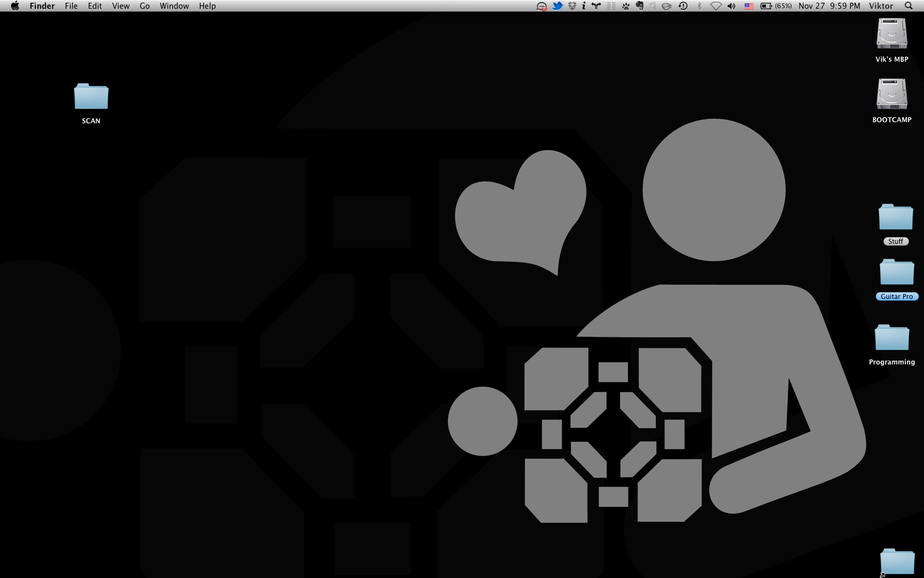The height and width of the screenshot is (578, 924).
Task: Open the Edit menu
Action: click(95, 6)
